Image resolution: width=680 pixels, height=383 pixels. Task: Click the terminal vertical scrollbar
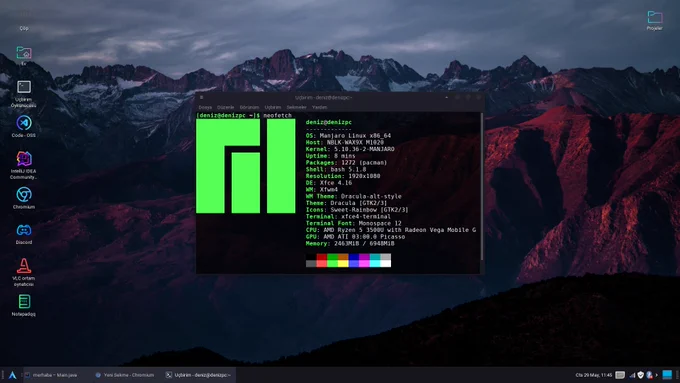click(482, 187)
